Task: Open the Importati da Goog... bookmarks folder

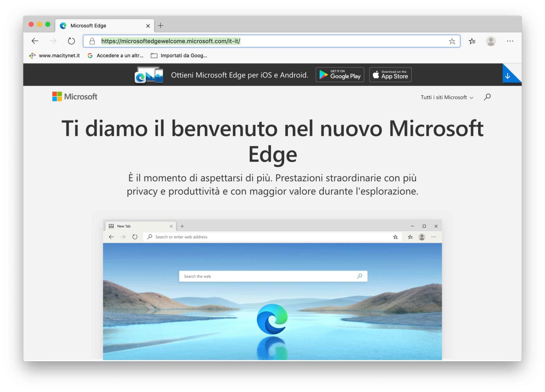Action: 179,55
